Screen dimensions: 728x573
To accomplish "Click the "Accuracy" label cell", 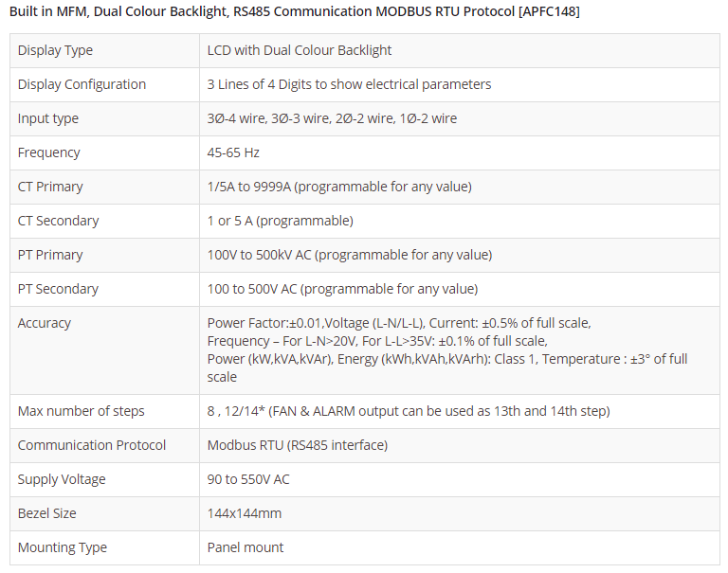I will tap(45, 323).
